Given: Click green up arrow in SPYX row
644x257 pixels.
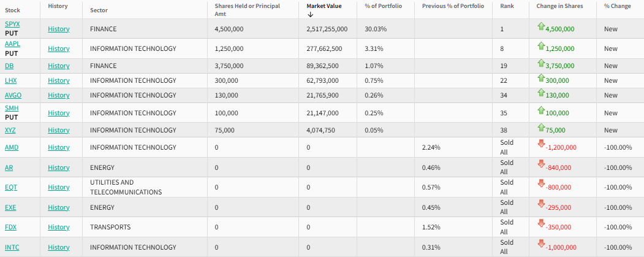Looking at the screenshot, I should 541,26.
